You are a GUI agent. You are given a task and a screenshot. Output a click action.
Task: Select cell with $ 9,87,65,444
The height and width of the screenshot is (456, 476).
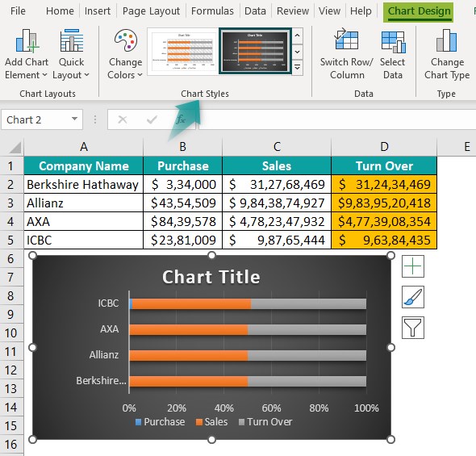point(277,240)
